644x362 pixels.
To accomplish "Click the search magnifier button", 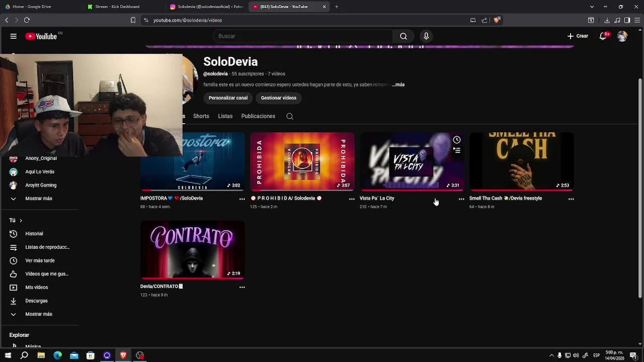I will click(x=403, y=36).
